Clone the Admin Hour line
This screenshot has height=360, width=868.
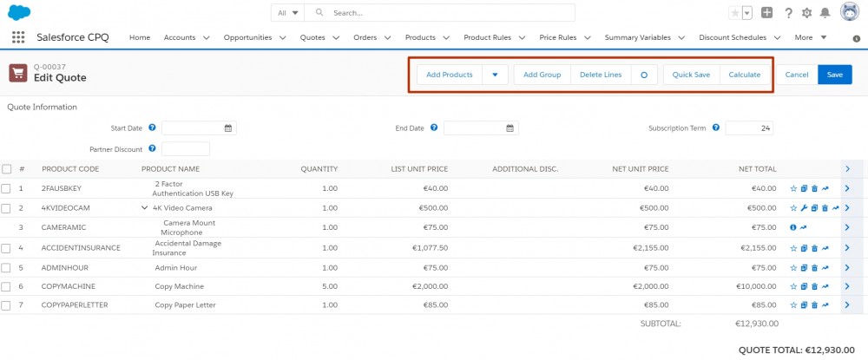tap(804, 268)
